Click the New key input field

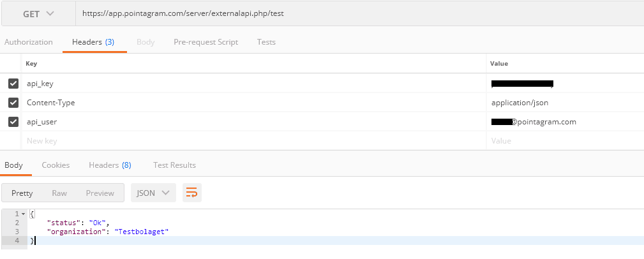[254, 141]
